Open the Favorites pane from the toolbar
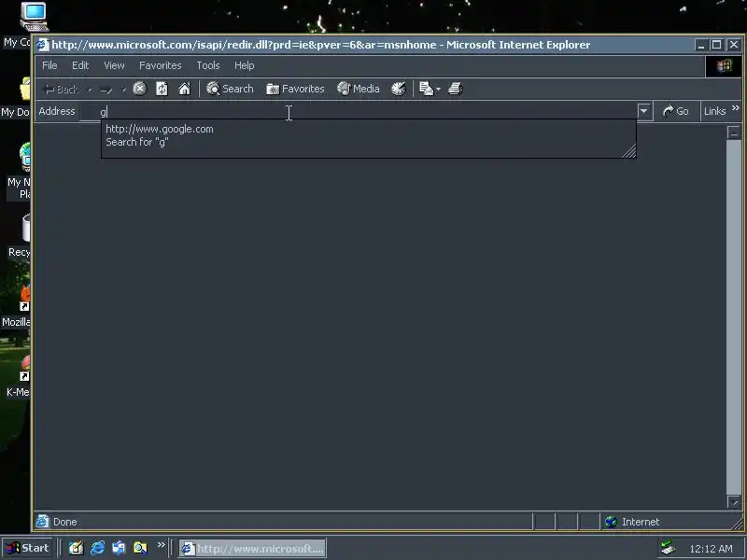The image size is (747, 560). click(x=295, y=89)
